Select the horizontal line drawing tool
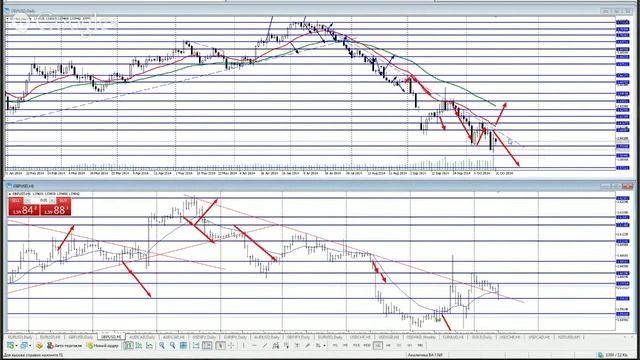This screenshot has height=360, width=640. 254,346
